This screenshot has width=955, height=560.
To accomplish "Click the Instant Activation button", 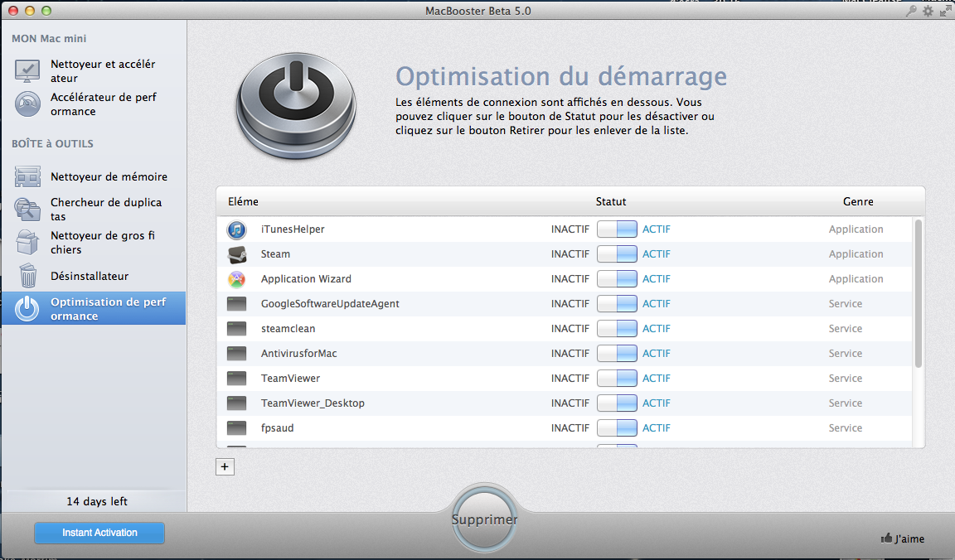I will pos(99,533).
